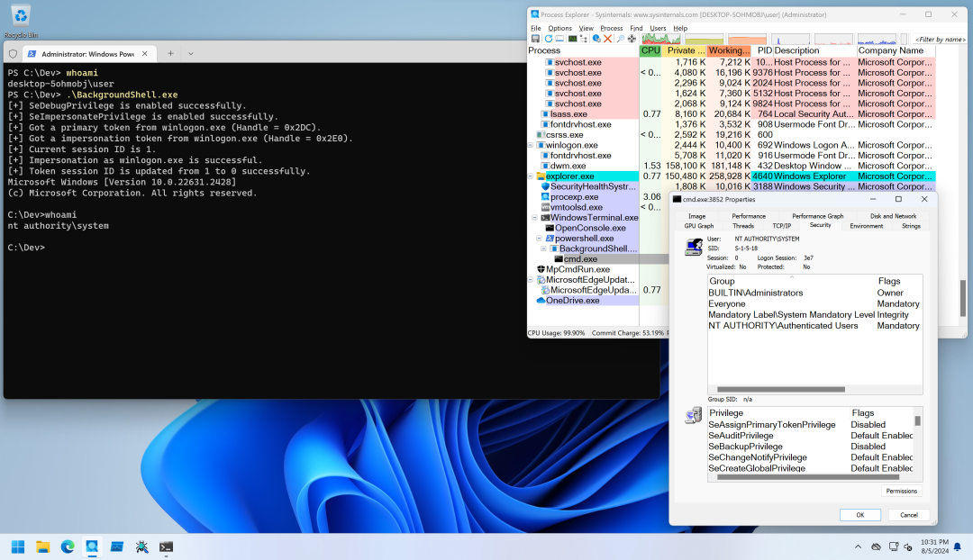Open the Terminal new tab dropdown chevron
The height and width of the screenshot is (560, 973).
[190, 54]
